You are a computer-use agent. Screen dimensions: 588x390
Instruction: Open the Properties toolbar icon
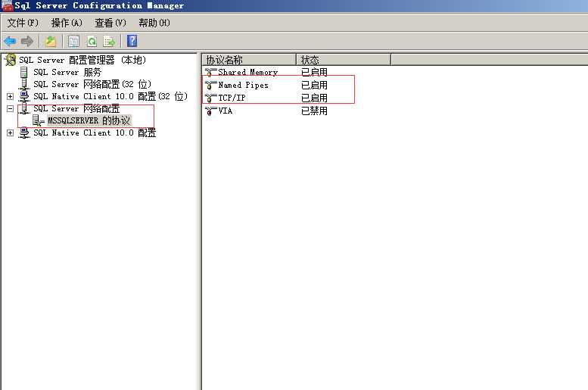pos(73,41)
